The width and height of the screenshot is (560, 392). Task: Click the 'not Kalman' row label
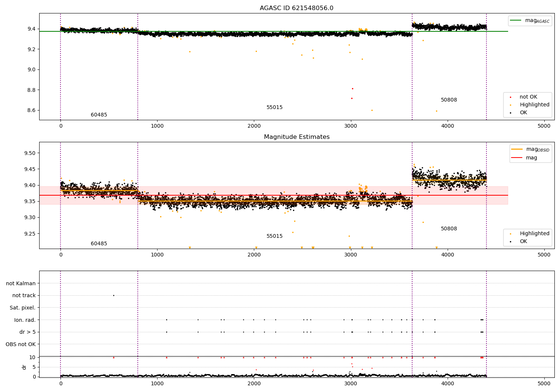tap(21, 283)
